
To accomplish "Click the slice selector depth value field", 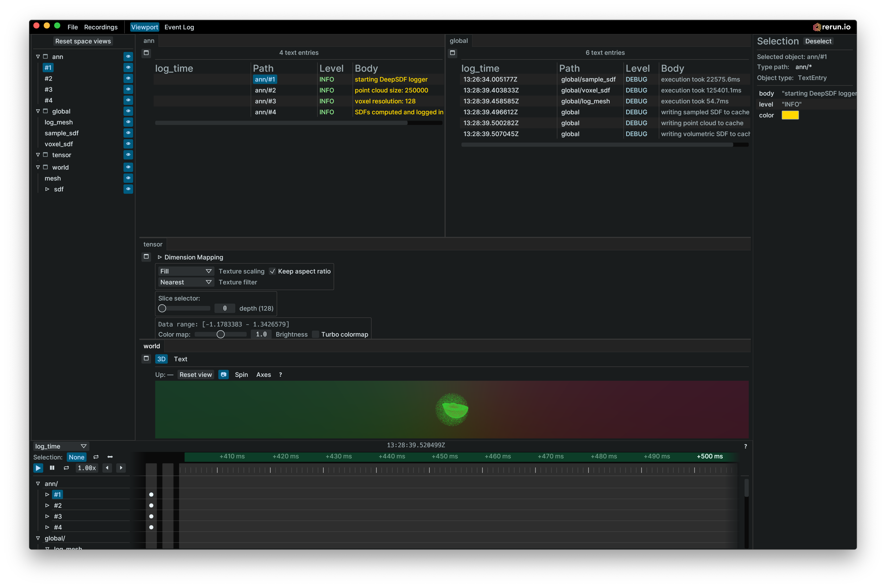I will click(x=224, y=308).
